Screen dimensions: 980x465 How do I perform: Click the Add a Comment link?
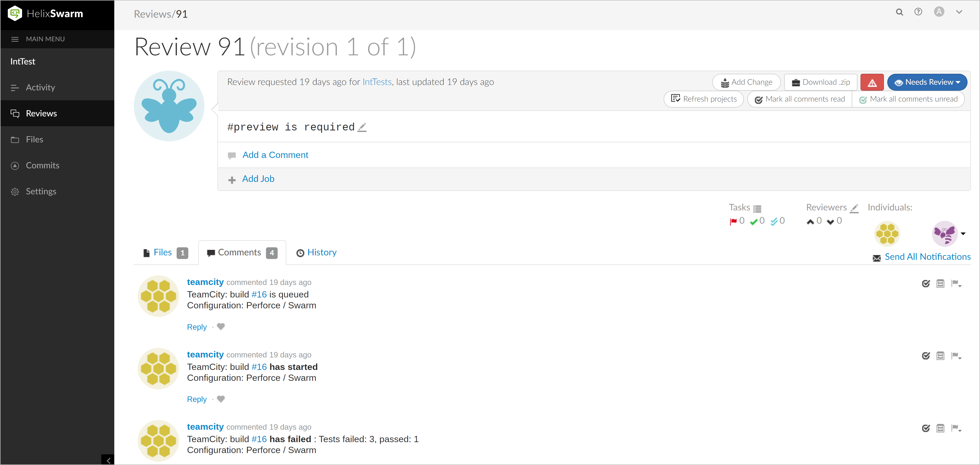coord(276,154)
